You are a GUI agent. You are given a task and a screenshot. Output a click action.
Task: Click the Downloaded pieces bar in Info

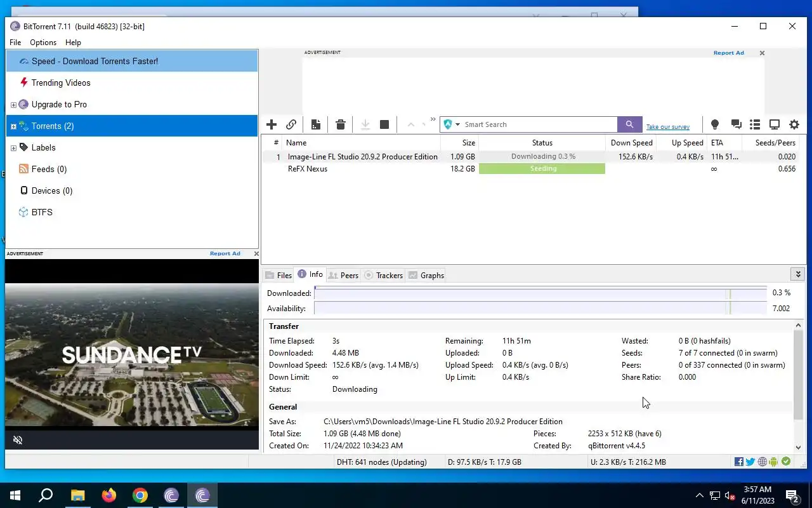coord(540,293)
